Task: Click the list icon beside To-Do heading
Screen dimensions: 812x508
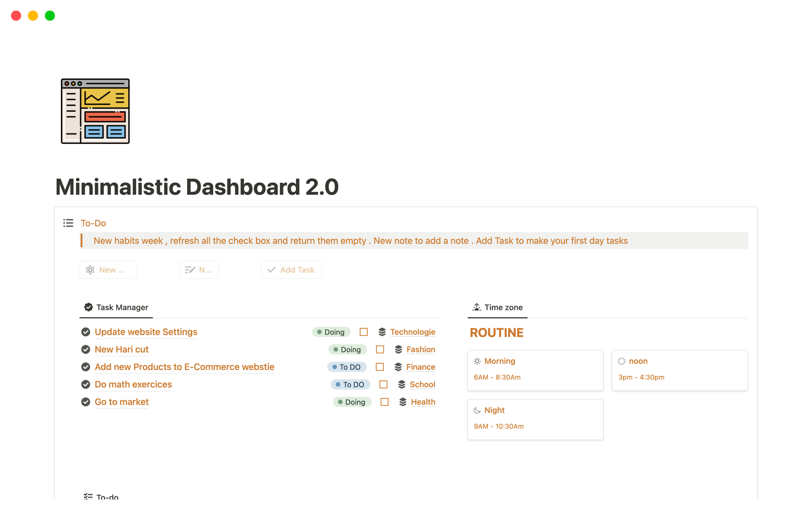Action: (x=68, y=223)
